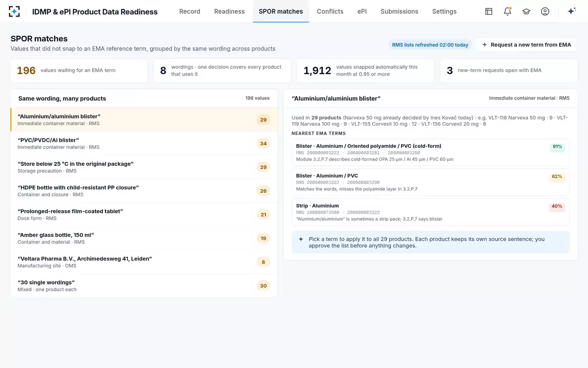Screen dimensions: 588x368
Task: Click count badge 26 on HDPE bottle row
Action: (x=264, y=191)
